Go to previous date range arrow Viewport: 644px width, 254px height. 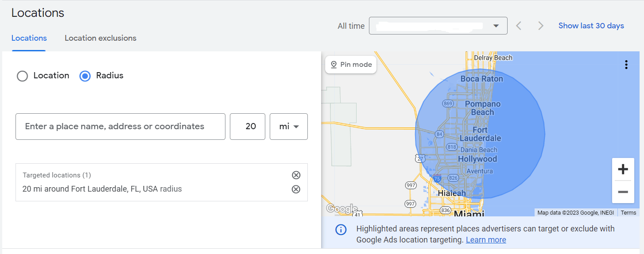519,26
